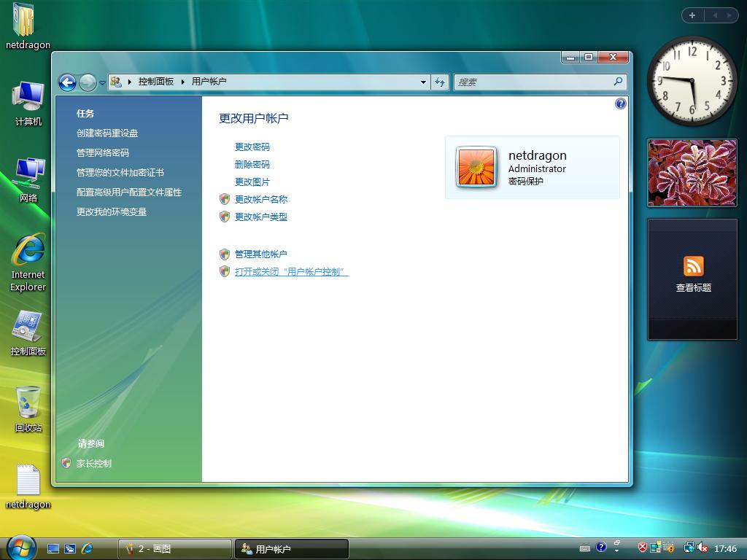Click Switch between windows in quick launch

point(70,548)
